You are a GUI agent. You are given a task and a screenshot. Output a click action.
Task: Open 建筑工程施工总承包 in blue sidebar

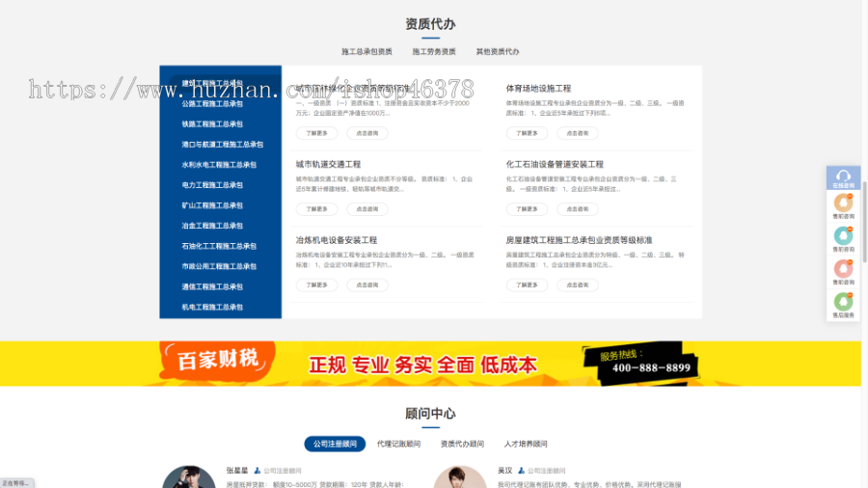212,83
